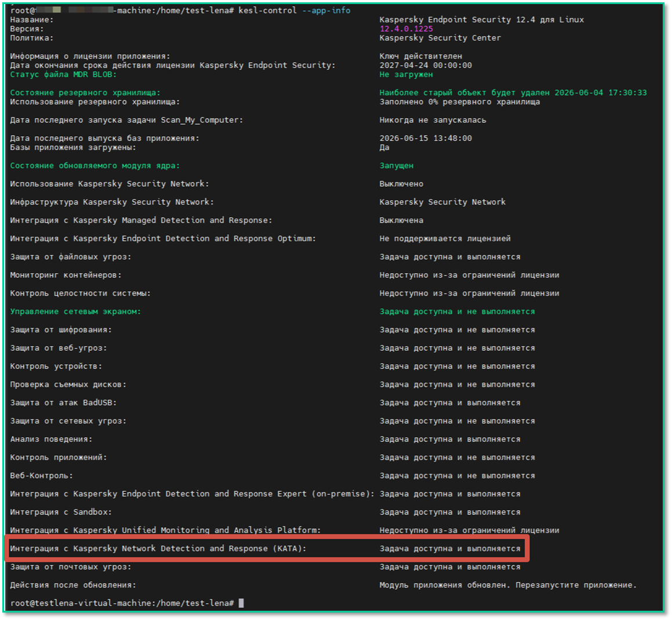Click 'Защита от шифрования:' label

[x=61, y=330]
